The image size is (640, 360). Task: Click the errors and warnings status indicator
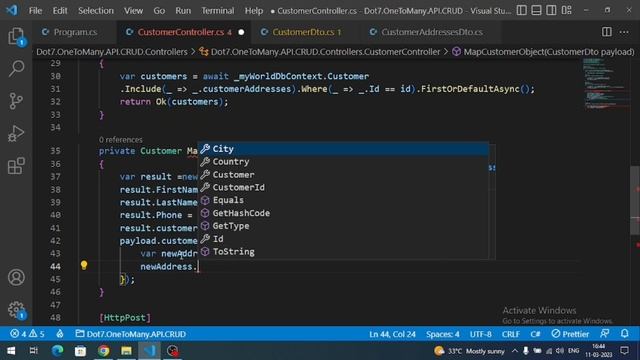click(27, 334)
